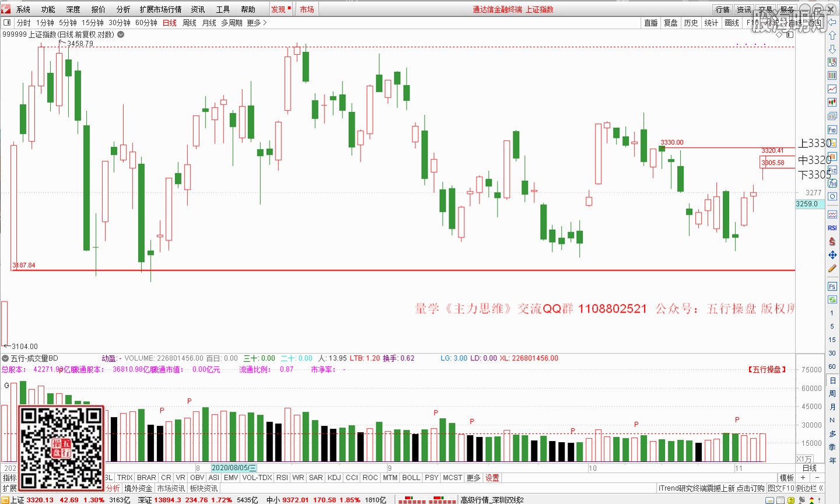Screen dimensions: 840x504
Task: Open the 报价 menu
Action: 99,9
